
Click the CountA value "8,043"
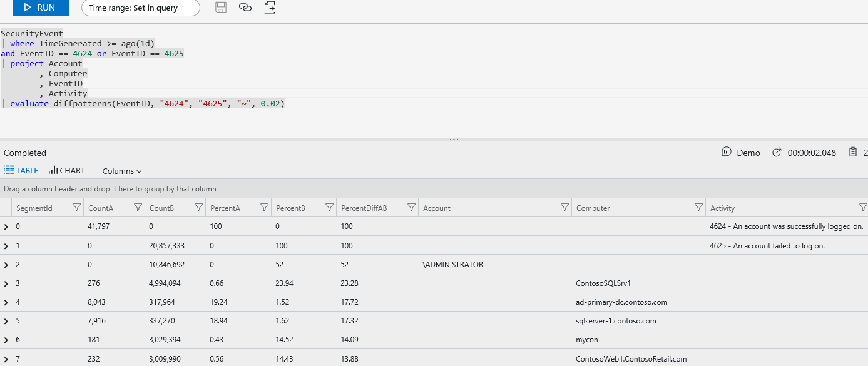pos(97,302)
